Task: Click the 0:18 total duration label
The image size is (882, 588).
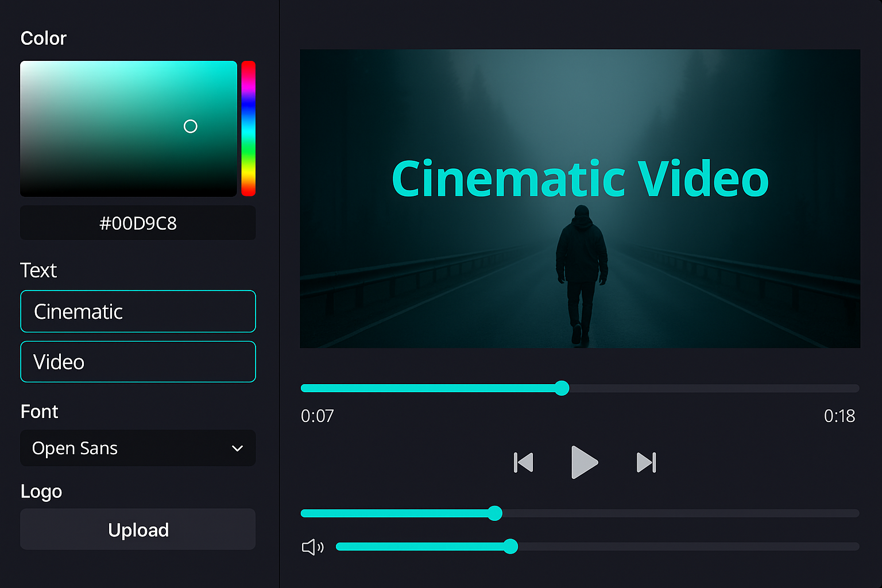Action: [839, 416]
